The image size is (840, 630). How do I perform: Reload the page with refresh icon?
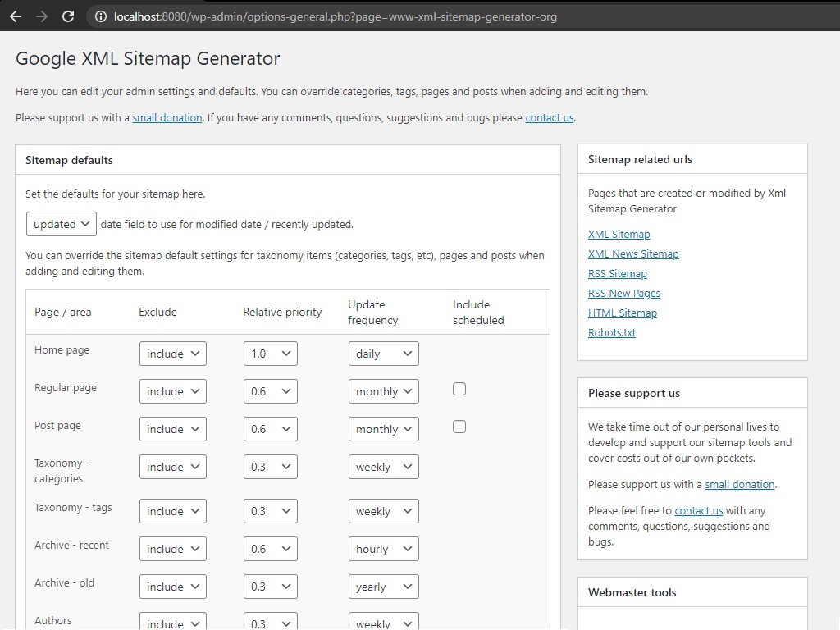click(x=68, y=16)
